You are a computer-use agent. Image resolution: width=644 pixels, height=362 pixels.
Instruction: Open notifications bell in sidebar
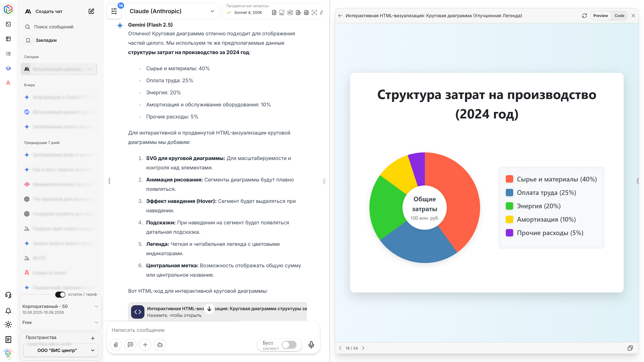[x=8, y=311]
